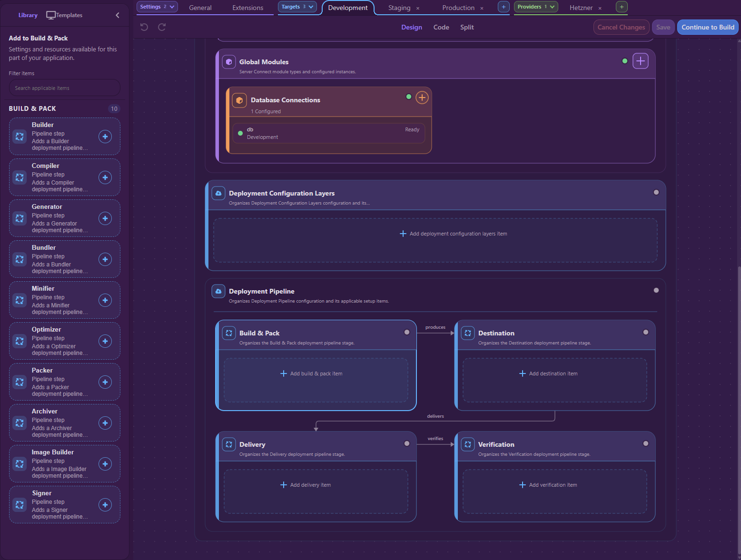Viewport: 741px width, 560px height.
Task: Add the Builder pipeline step
Action: [105, 137]
